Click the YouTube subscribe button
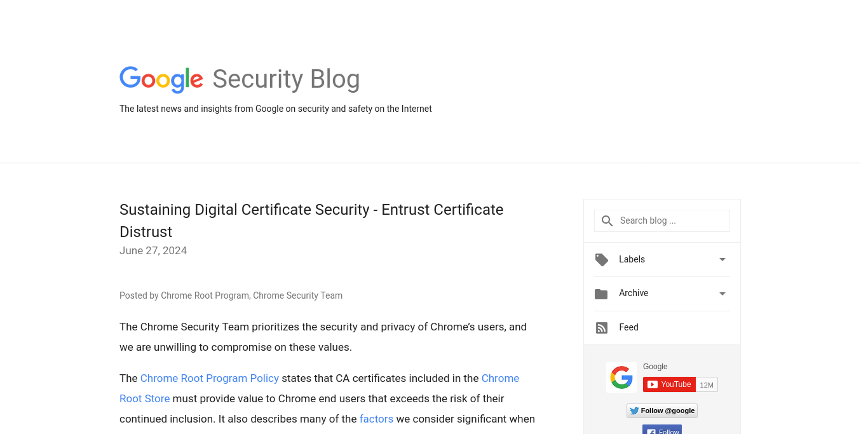Viewport: 868px width, 434px height. tap(669, 384)
